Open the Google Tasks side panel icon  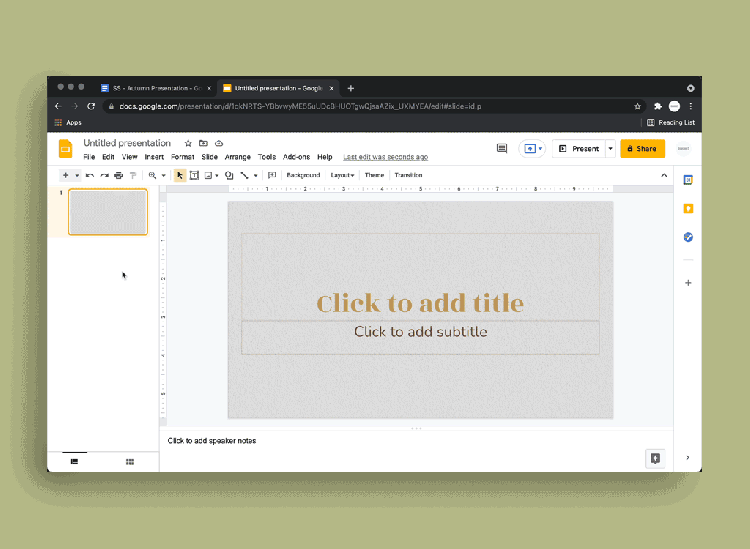tap(688, 237)
